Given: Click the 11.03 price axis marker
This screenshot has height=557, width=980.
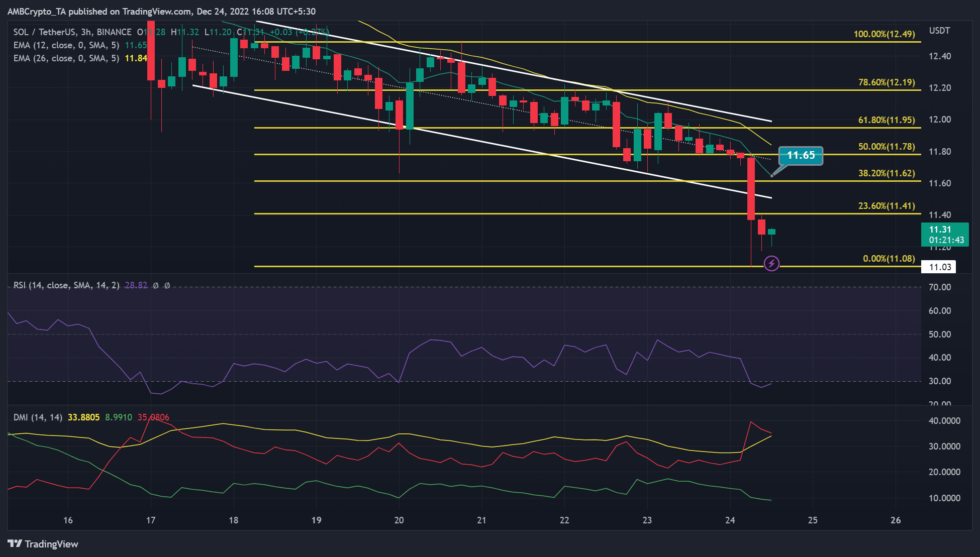Looking at the screenshot, I should point(939,267).
